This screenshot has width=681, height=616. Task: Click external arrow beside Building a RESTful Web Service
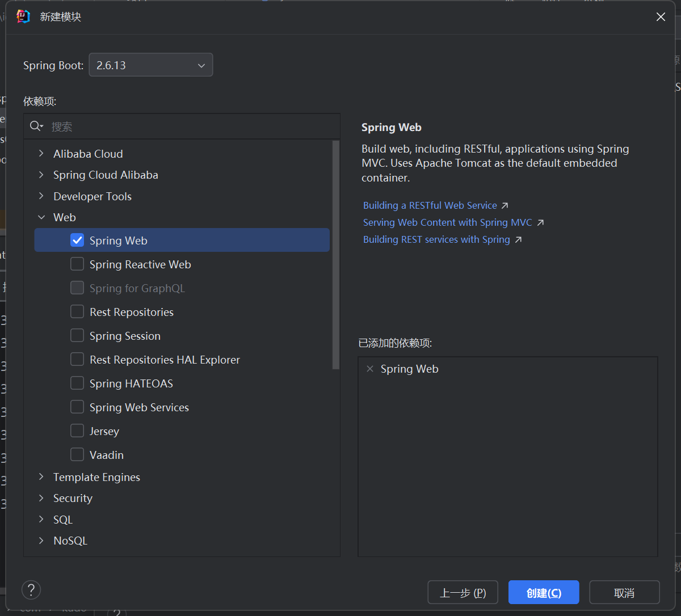point(505,205)
